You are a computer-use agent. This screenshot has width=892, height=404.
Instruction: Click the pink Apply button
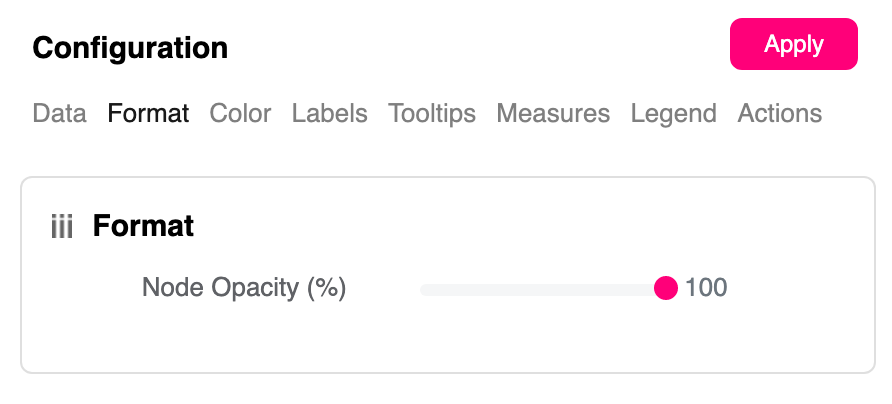click(x=793, y=44)
